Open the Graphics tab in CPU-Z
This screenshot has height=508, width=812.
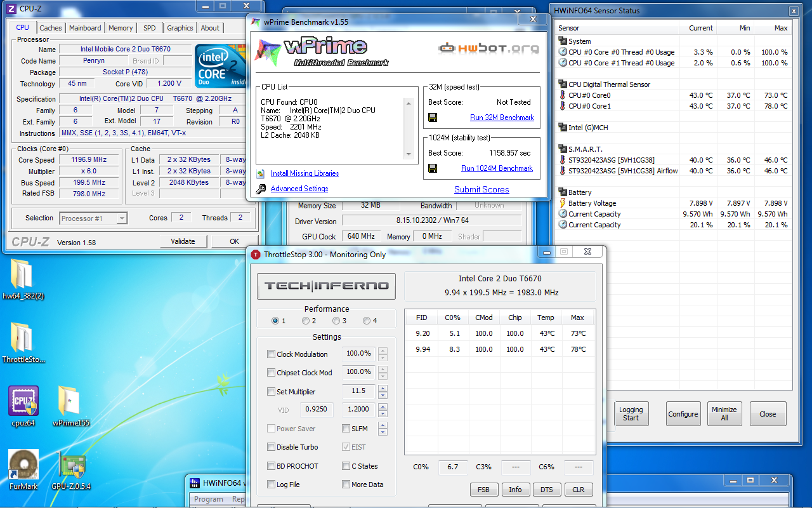pos(180,28)
